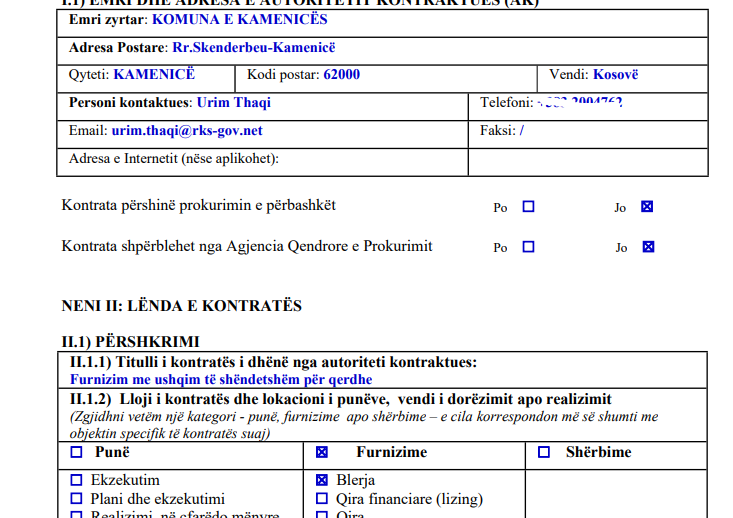This screenshot has height=518, width=733.
Task: Click contact person Urim Thaqi
Action: coord(234,103)
